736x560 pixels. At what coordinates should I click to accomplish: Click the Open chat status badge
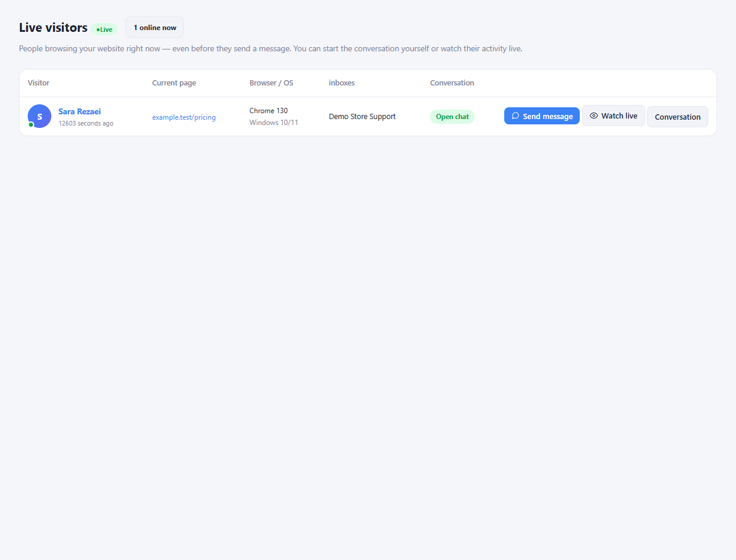point(452,117)
